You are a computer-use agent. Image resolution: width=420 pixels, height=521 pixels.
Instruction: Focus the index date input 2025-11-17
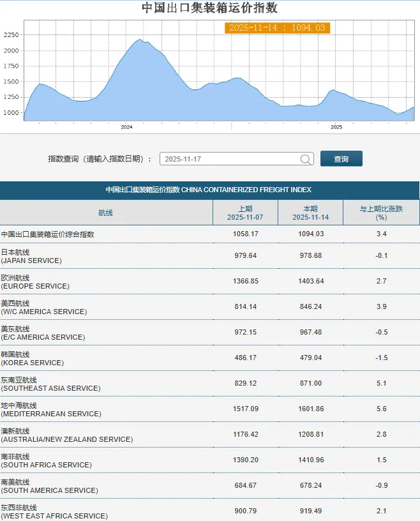click(229, 159)
